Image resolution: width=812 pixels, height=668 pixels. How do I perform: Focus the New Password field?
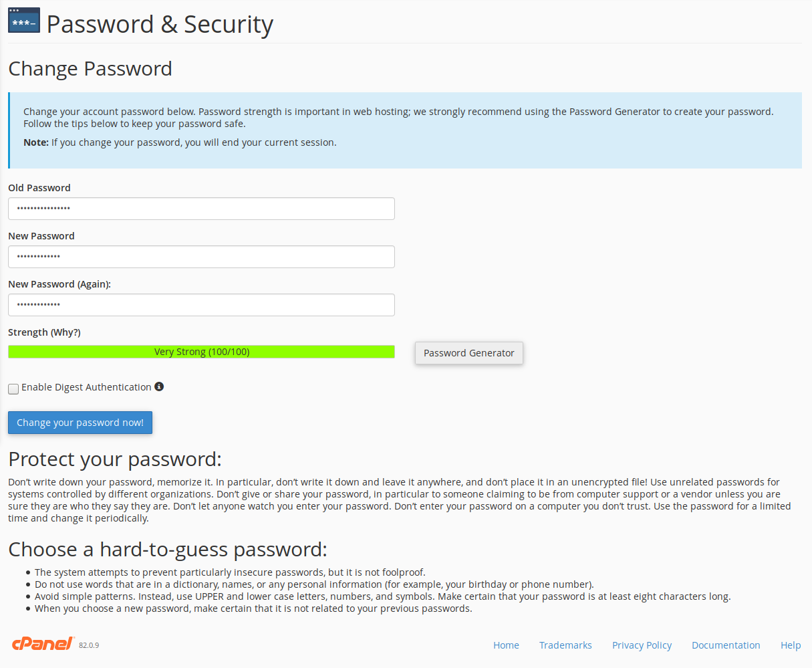(201, 257)
